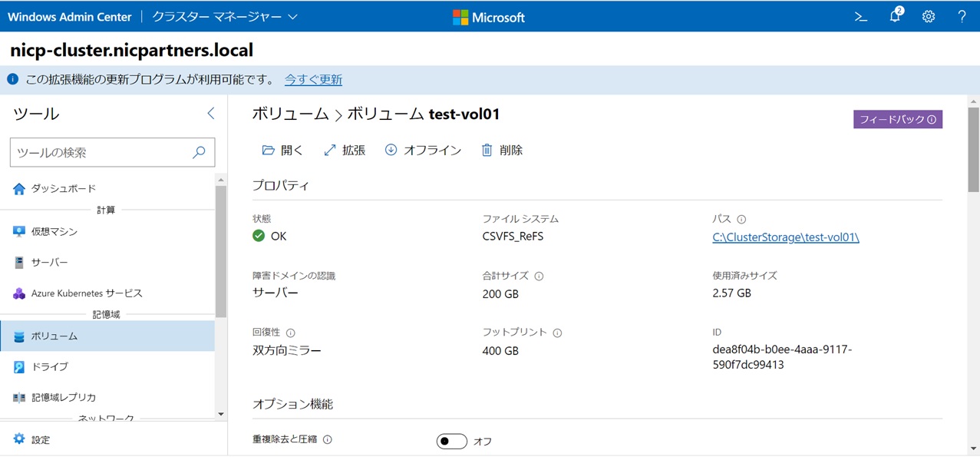
Task: Click the オフライン toolbar button
Action: point(423,150)
